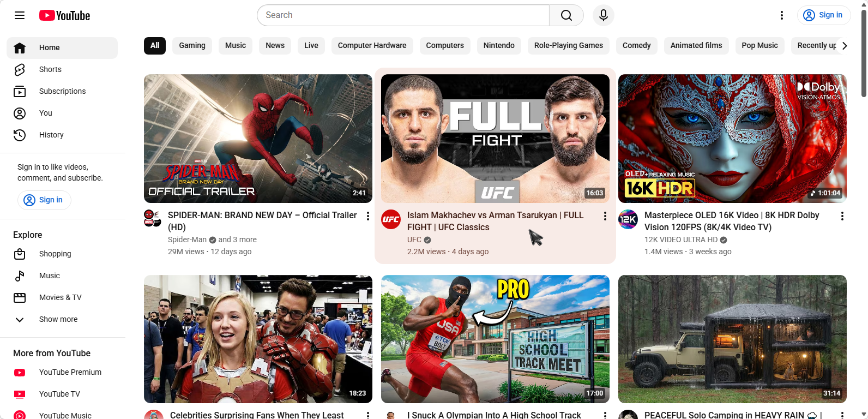Select the Gaming category chip
Screen dimensions: 868x419
point(192,45)
